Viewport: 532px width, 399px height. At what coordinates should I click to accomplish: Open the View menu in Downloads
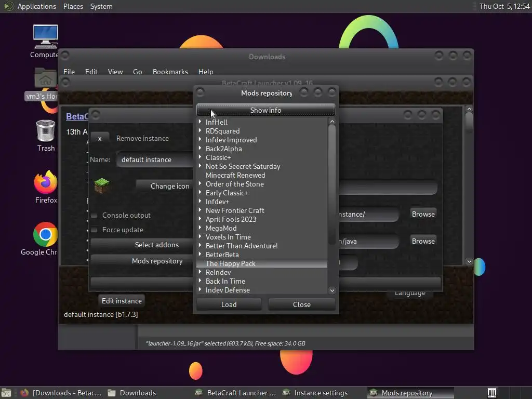pos(115,72)
